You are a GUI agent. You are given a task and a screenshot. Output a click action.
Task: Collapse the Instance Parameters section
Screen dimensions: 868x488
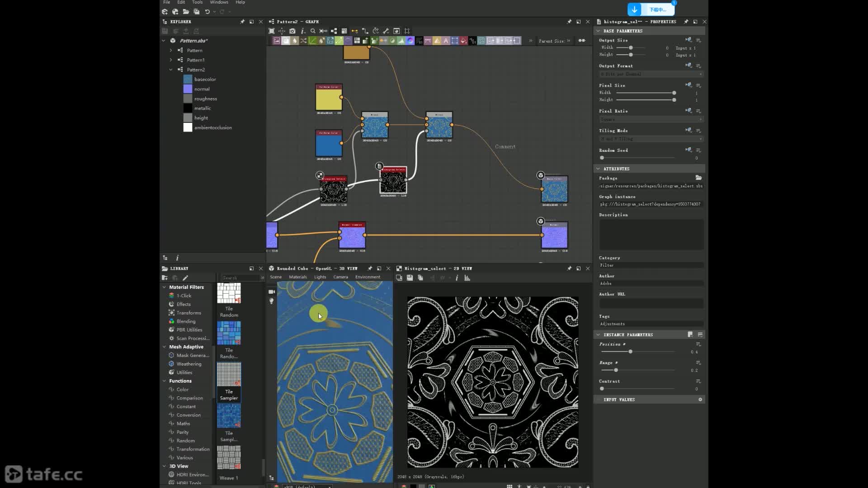599,334
